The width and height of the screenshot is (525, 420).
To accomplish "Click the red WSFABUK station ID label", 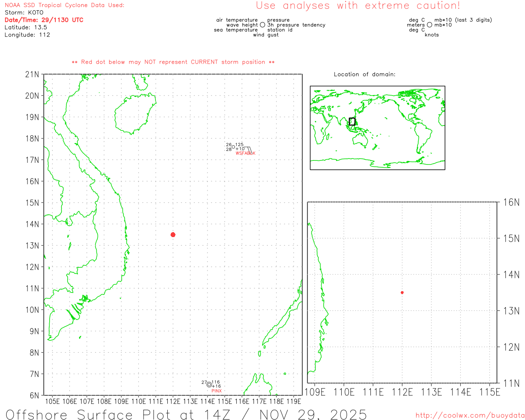I will pyautogui.click(x=245, y=153).
